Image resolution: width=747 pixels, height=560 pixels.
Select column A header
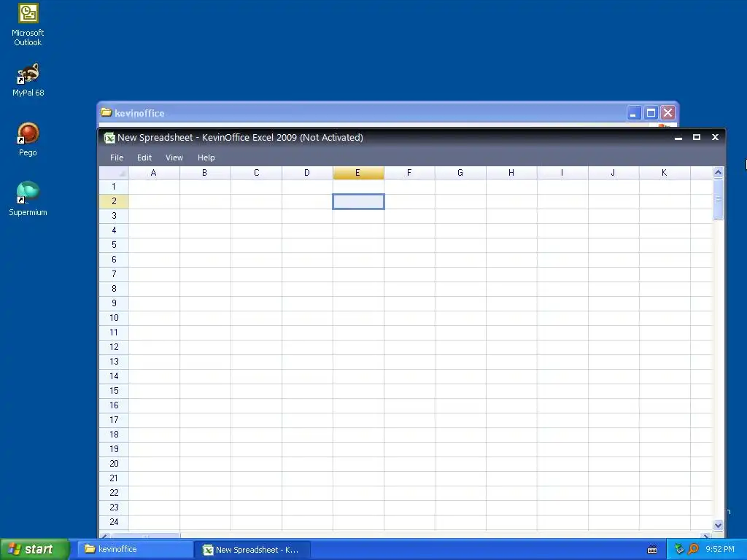coord(154,173)
